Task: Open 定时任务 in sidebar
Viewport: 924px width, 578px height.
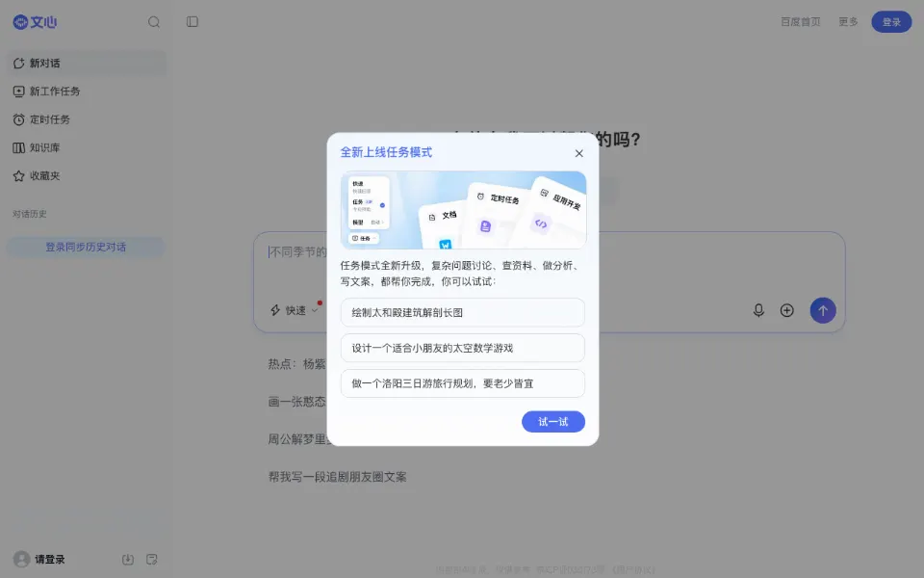Action: coord(86,119)
